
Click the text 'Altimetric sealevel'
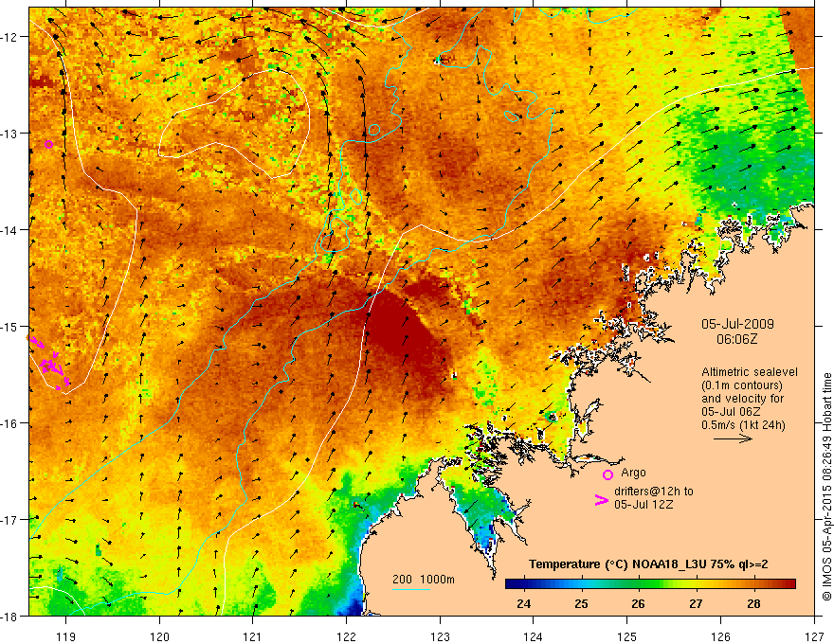click(750, 372)
